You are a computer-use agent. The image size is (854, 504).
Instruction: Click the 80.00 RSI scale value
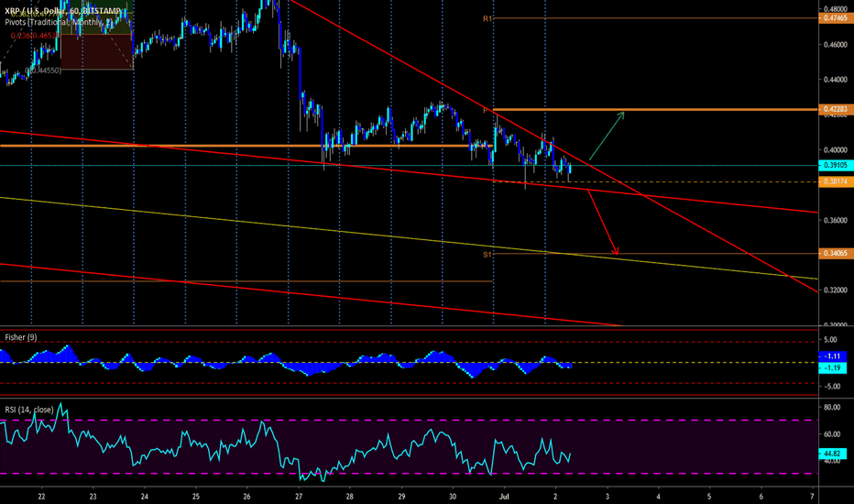click(832, 407)
